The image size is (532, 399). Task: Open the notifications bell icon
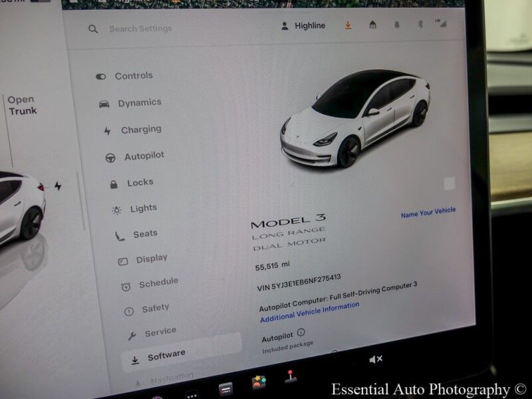pos(396,25)
